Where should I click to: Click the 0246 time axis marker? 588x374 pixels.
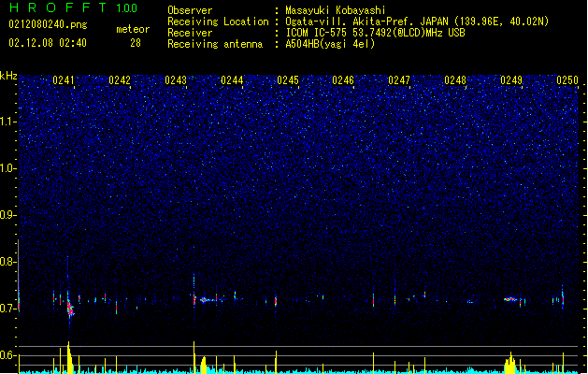tap(343, 80)
